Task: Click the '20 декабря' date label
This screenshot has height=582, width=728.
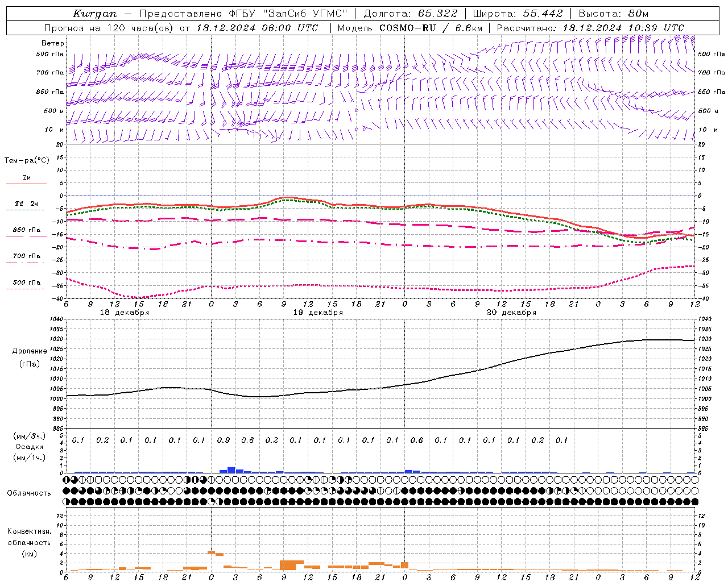Action: (511, 313)
